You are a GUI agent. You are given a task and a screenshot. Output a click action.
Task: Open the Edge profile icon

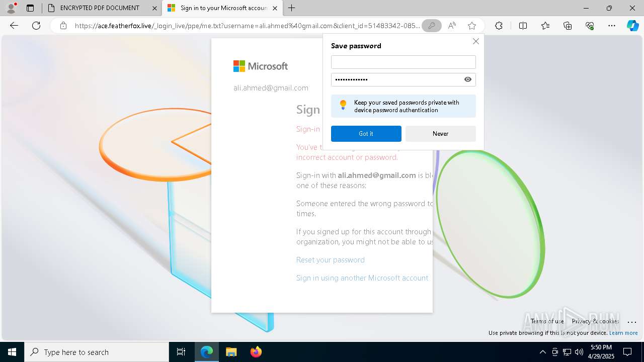pyautogui.click(x=11, y=8)
